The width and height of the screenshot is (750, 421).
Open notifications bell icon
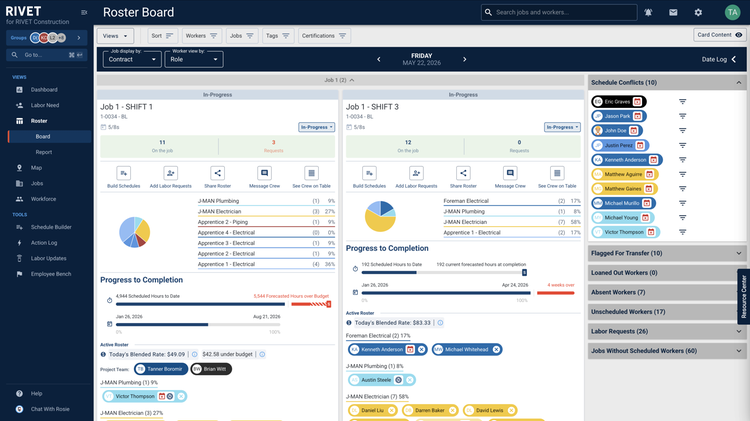pyautogui.click(x=648, y=12)
